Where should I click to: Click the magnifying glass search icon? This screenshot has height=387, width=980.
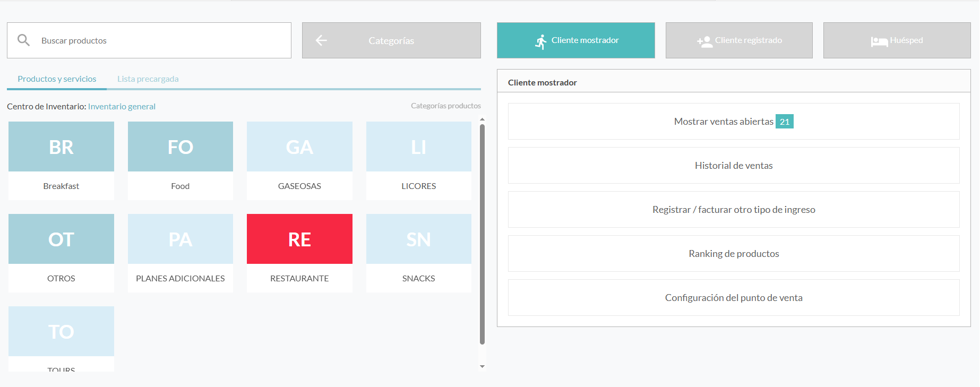pos(23,40)
